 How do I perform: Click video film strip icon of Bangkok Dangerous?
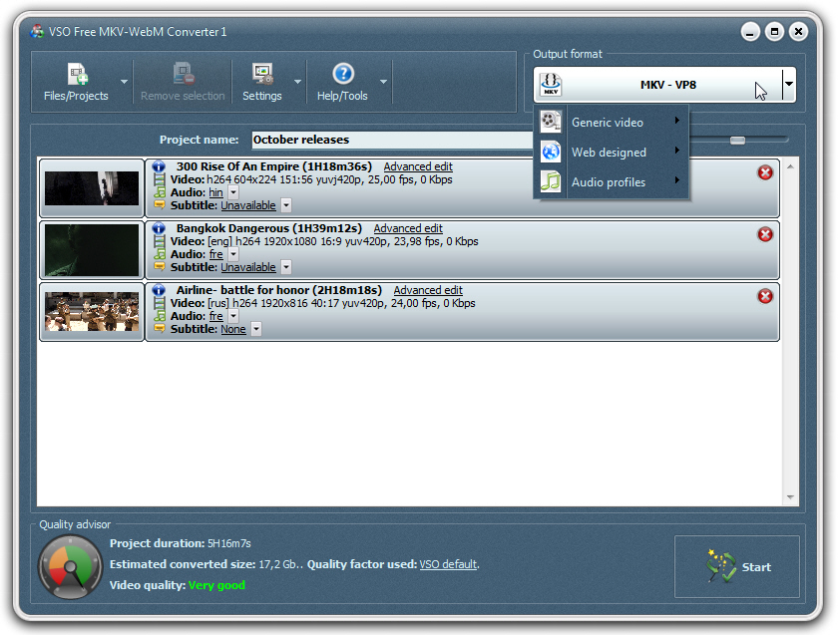159,241
